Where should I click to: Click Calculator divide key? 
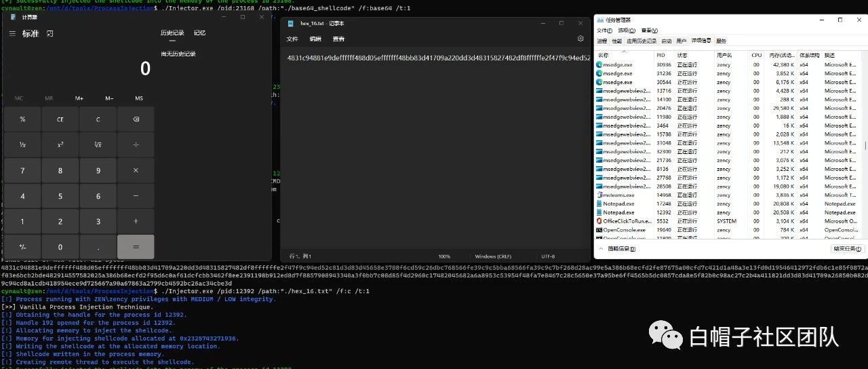click(136, 144)
